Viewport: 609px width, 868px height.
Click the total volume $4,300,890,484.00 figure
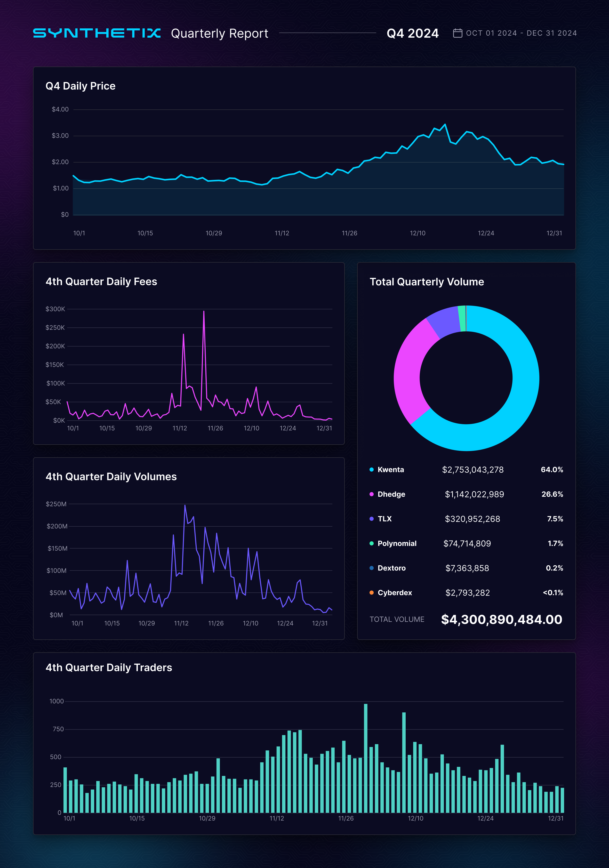pyautogui.click(x=501, y=619)
